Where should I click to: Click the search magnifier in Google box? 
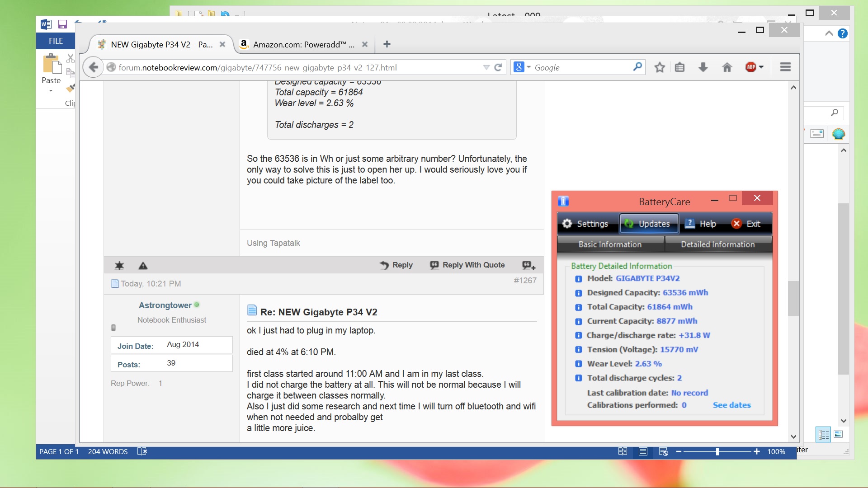pyautogui.click(x=637, y=67)
